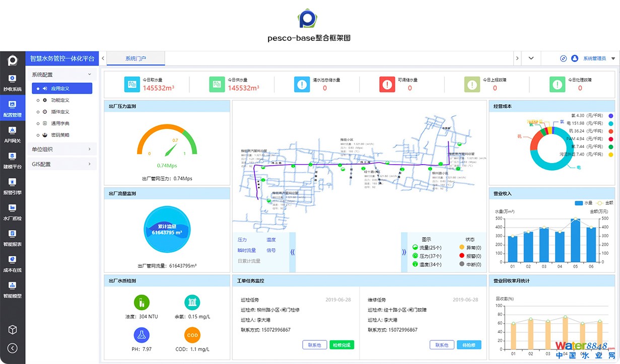The image size is (620, 364).
Task: Switch to the 系统门户 tab
Action: coord(135,58)
